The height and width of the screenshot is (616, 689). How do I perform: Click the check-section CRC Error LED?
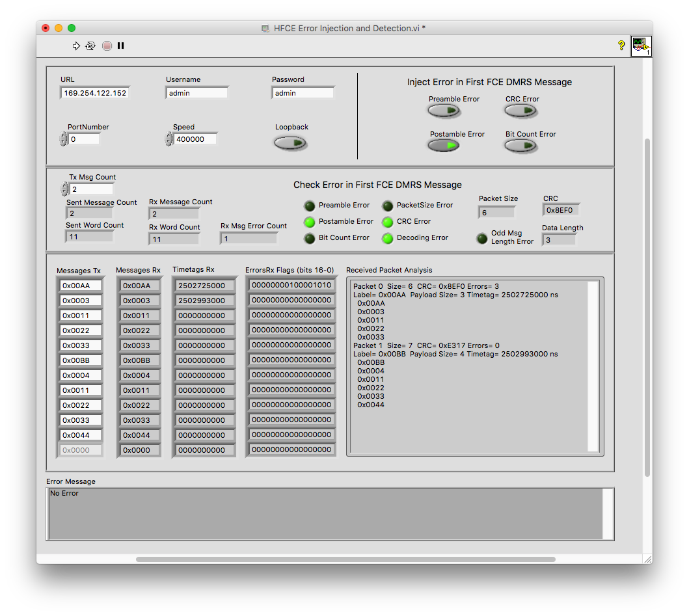[388, 222]
